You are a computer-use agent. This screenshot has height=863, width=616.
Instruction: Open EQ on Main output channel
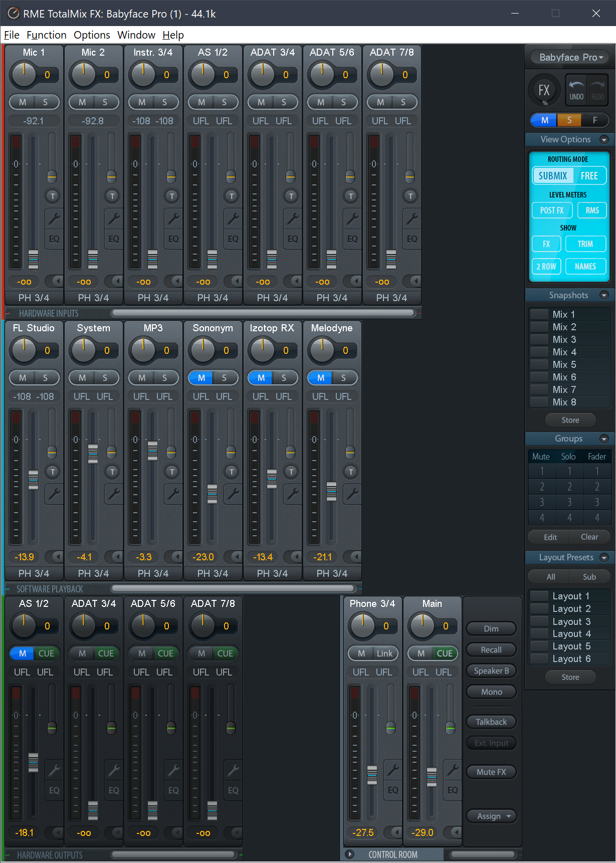pyautogui.click(x=453, y=790)
